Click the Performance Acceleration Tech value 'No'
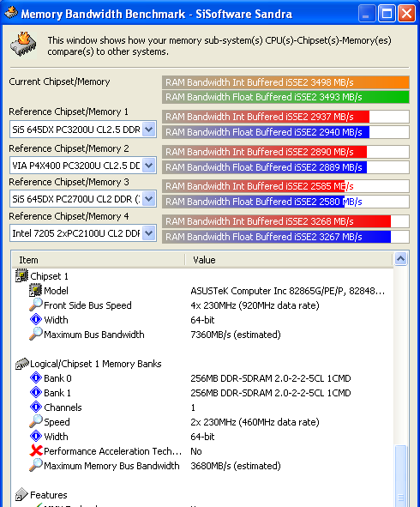This screenshot has height=507, width=420. coord(196,451)
